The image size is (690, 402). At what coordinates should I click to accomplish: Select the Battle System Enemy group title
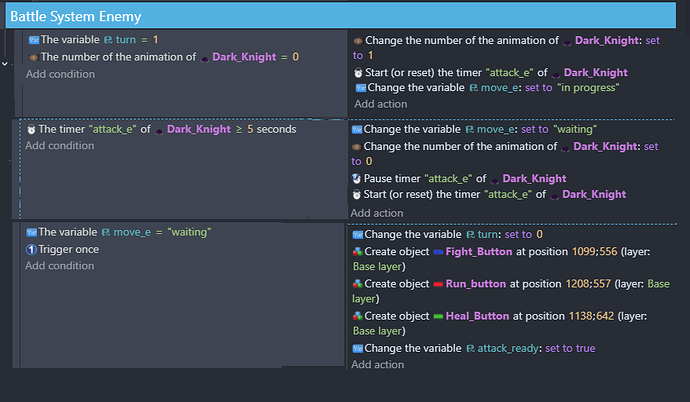[75, 17]
